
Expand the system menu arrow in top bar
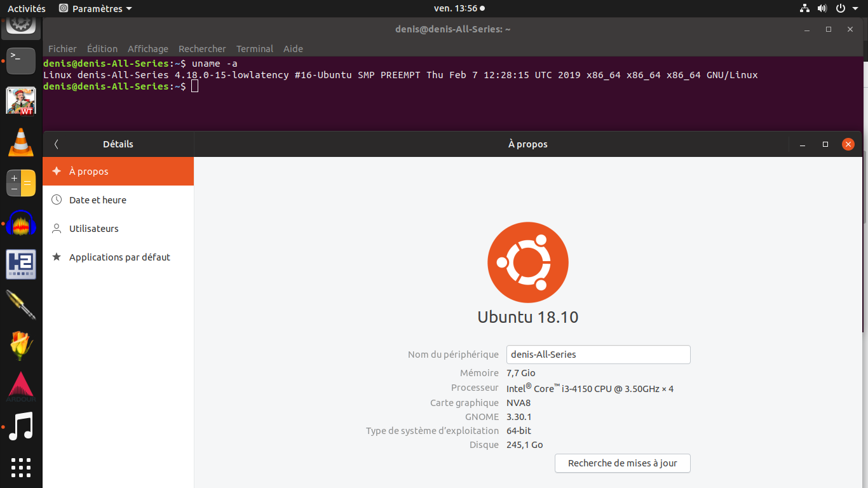pos(855,9)
